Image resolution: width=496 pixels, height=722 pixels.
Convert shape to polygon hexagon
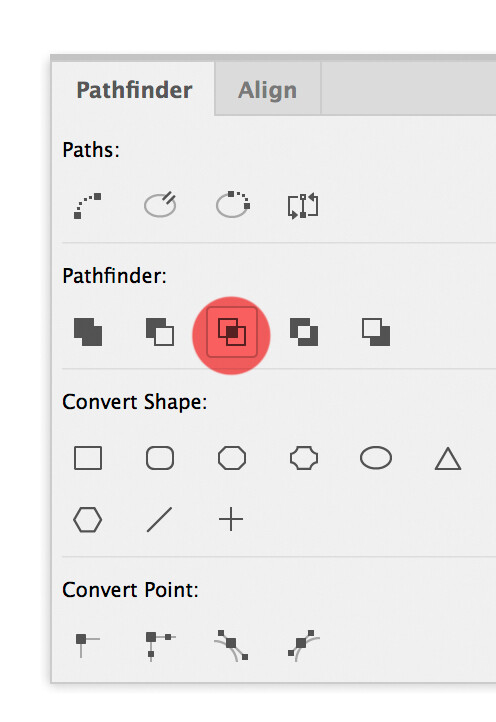88,520
